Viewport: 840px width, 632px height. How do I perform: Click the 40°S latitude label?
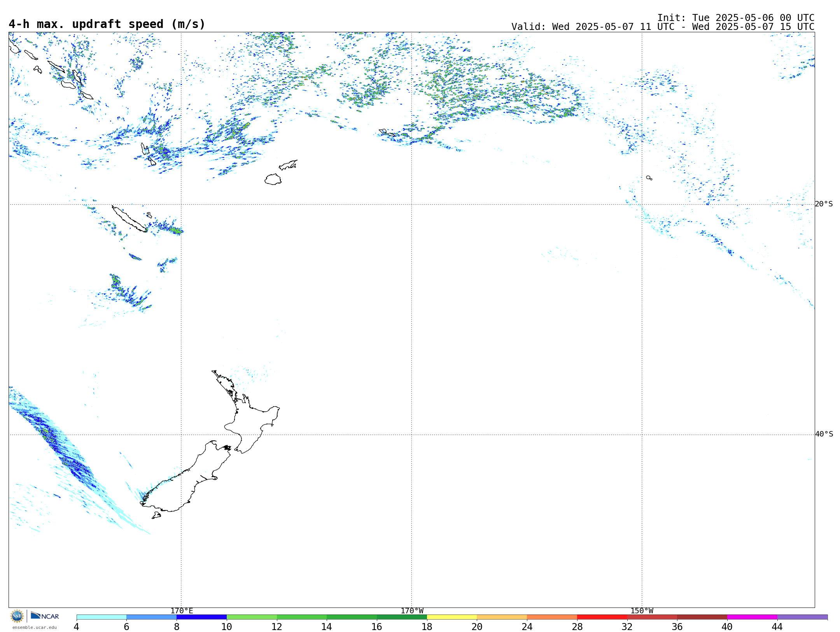click(x=824, y=434)
